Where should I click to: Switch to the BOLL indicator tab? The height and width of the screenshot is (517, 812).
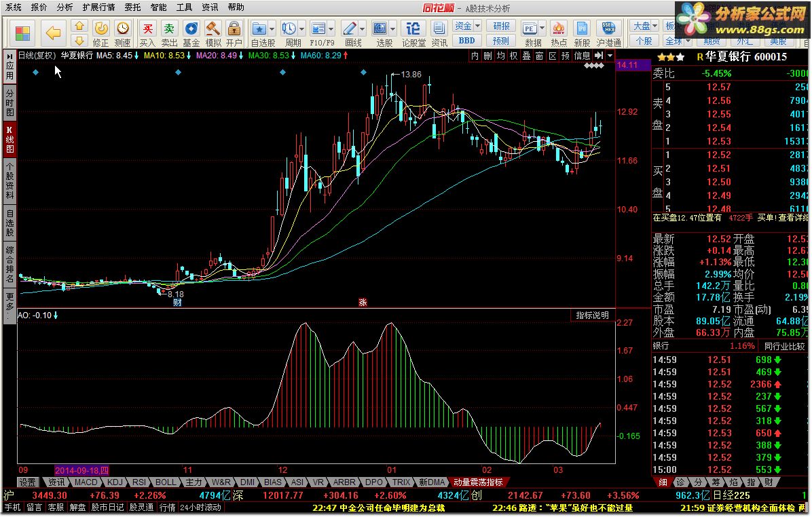[166, 482]
